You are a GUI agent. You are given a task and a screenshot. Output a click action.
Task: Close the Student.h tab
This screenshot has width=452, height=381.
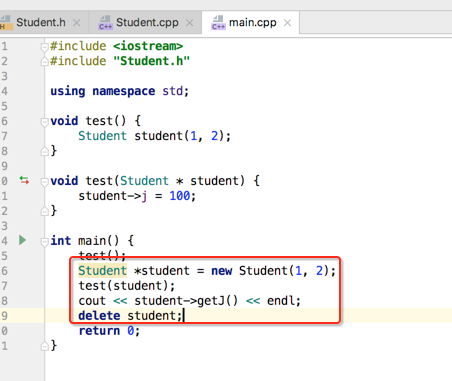tap(77, 23)
